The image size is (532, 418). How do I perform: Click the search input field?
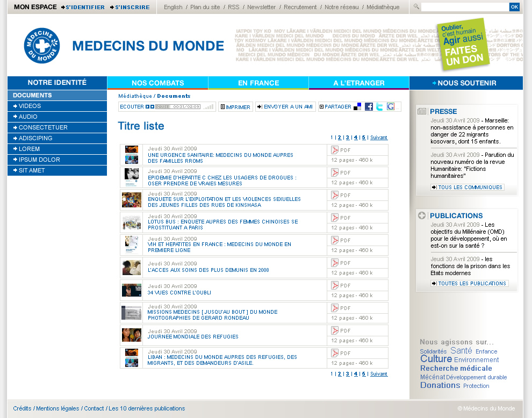(465, 7)
